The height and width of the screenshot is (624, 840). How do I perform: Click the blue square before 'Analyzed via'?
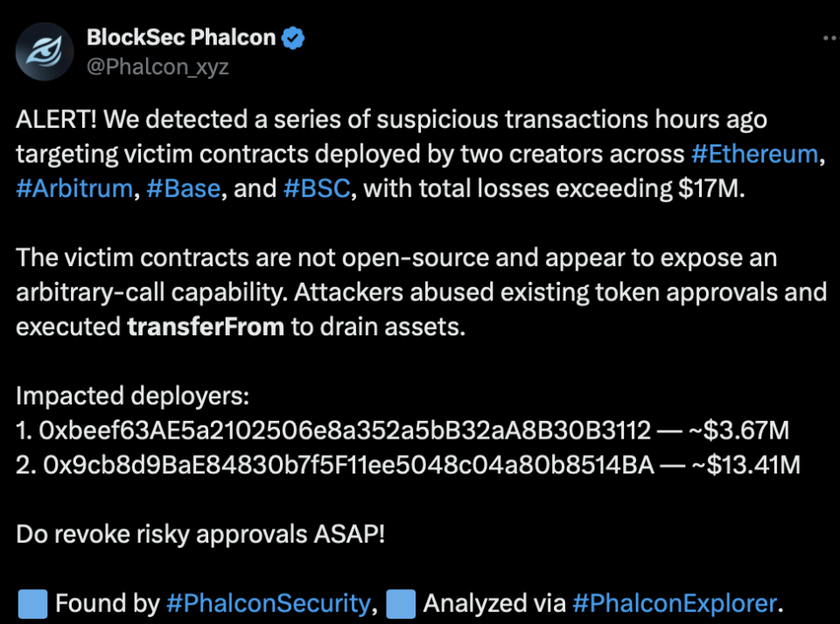point(401,603)
